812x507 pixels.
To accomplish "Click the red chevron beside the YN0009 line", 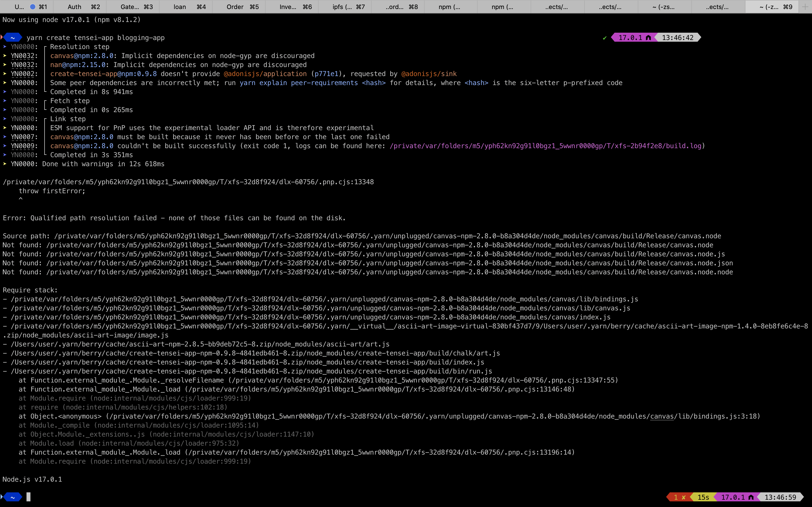I will point(4,146).
